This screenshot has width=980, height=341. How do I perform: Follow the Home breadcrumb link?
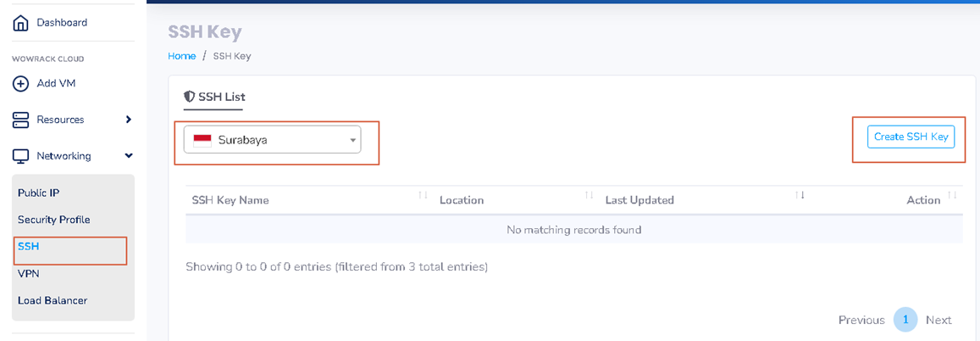[182, 56]
